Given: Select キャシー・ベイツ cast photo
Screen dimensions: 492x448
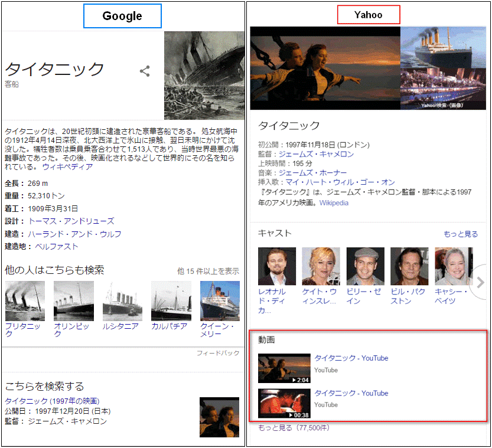Looking at the screenshot, I should point(454,266).
